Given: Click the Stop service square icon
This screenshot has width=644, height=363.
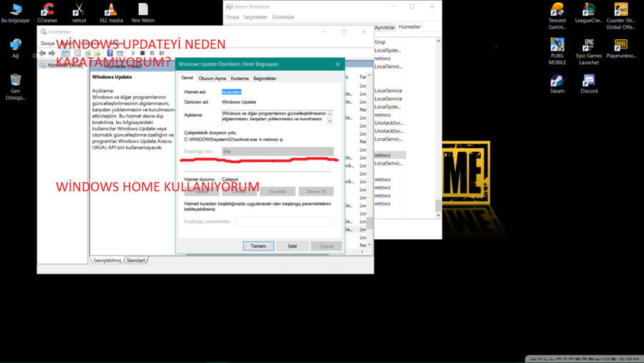Looking at the screenshot, I should pyautogui.click(x=142, y=53).
